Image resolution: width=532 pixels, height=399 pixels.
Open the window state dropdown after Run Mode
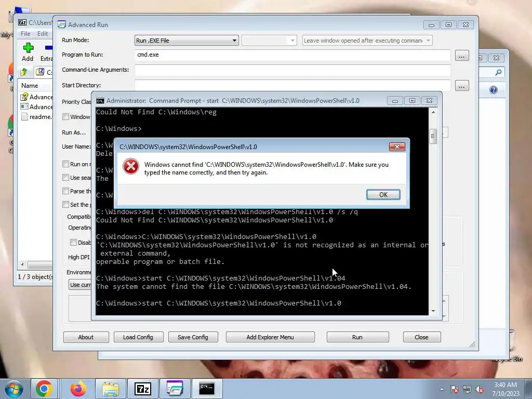[269, 41]
